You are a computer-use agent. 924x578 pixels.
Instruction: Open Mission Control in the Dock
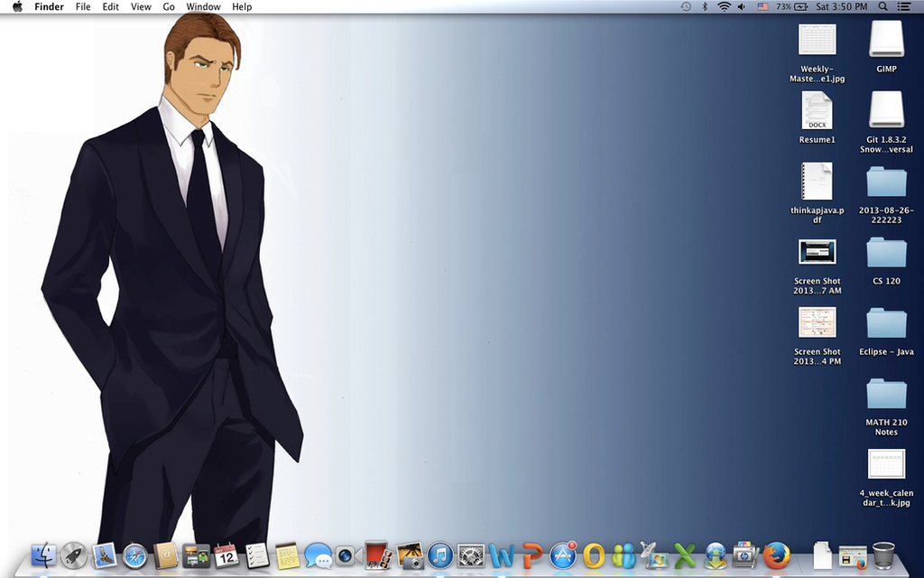coord(196,555)
